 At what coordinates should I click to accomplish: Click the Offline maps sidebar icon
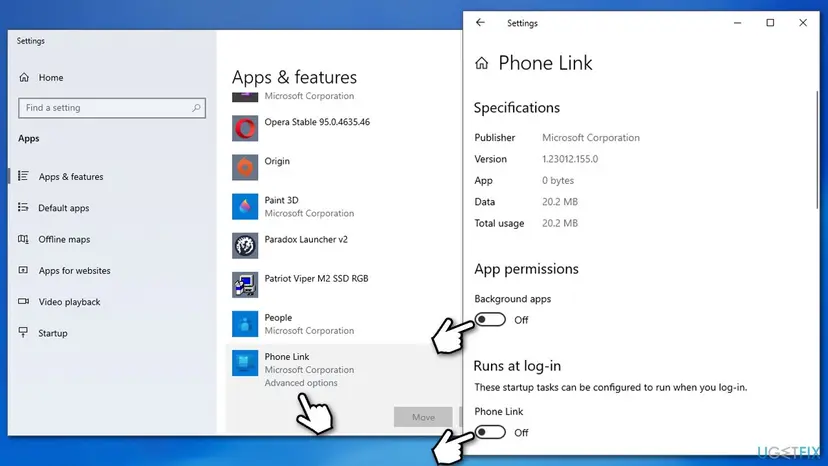tap(23, 239)
